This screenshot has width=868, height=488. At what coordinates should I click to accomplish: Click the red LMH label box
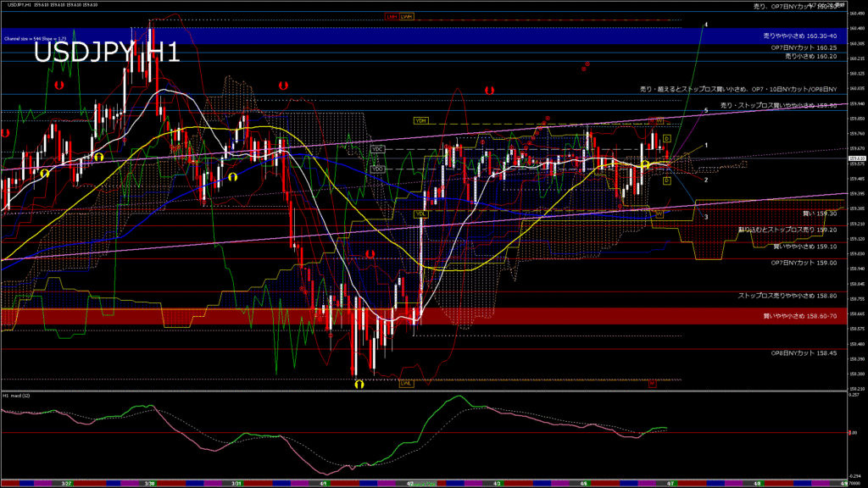point(391,16)
